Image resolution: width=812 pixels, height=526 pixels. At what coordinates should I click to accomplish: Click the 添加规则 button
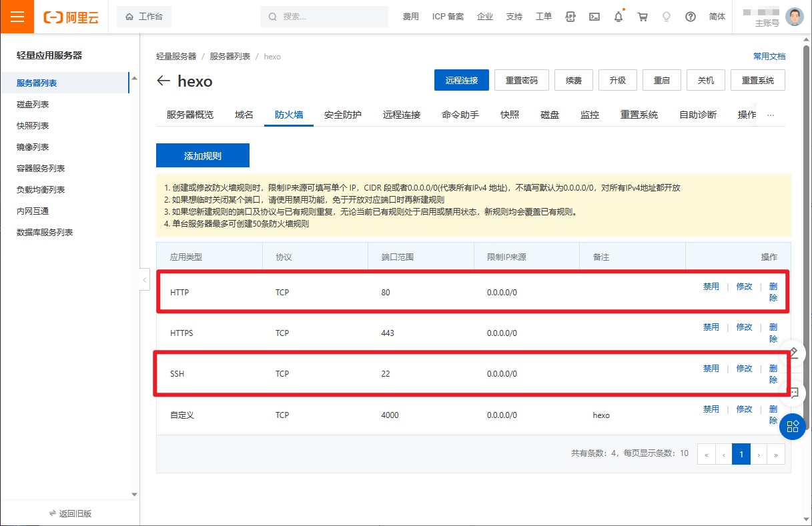click(x=202, y=156)
